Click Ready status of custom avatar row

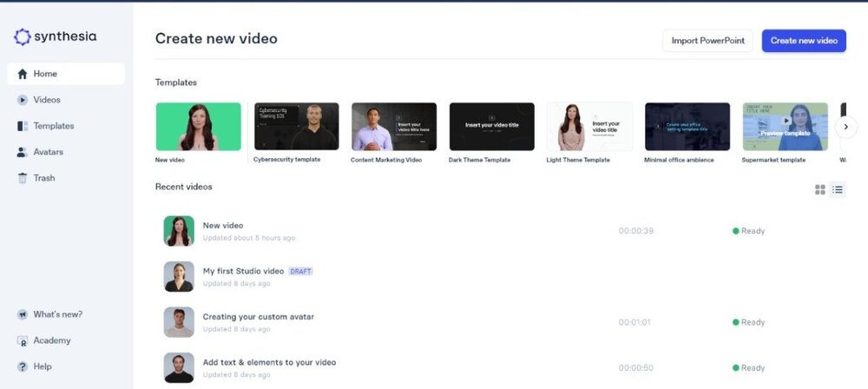coord(748,322)
